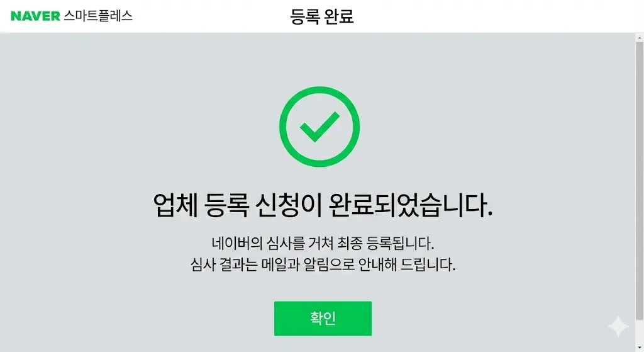This screenshot has height=352, width=644.
Task: Click the word NAVER in the header
Action: point(36,16)
